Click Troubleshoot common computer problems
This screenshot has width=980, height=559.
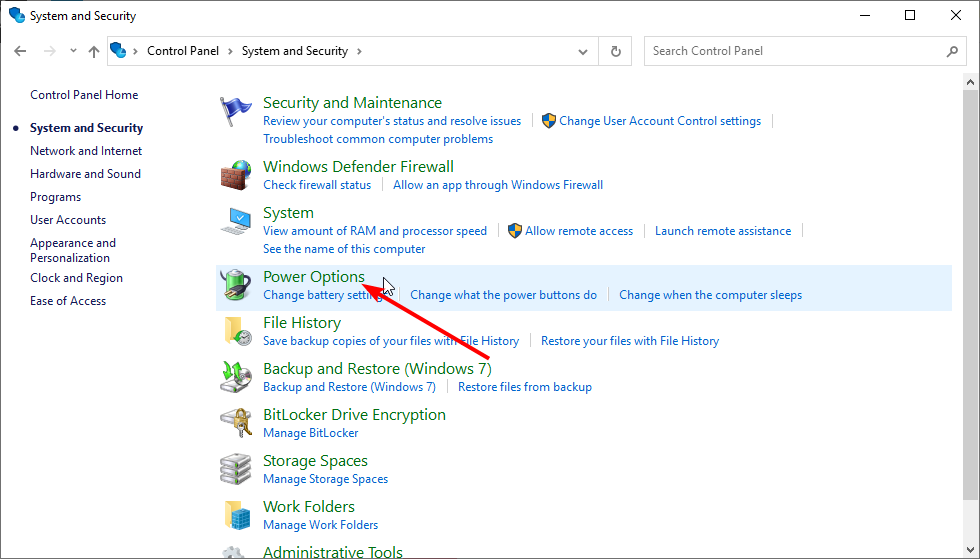tap(378, 139)
